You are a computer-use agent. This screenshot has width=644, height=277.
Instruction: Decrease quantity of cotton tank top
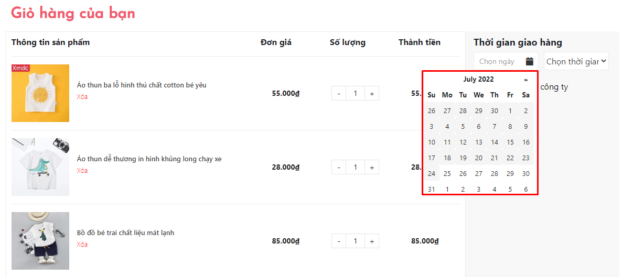tap(339, 94)
